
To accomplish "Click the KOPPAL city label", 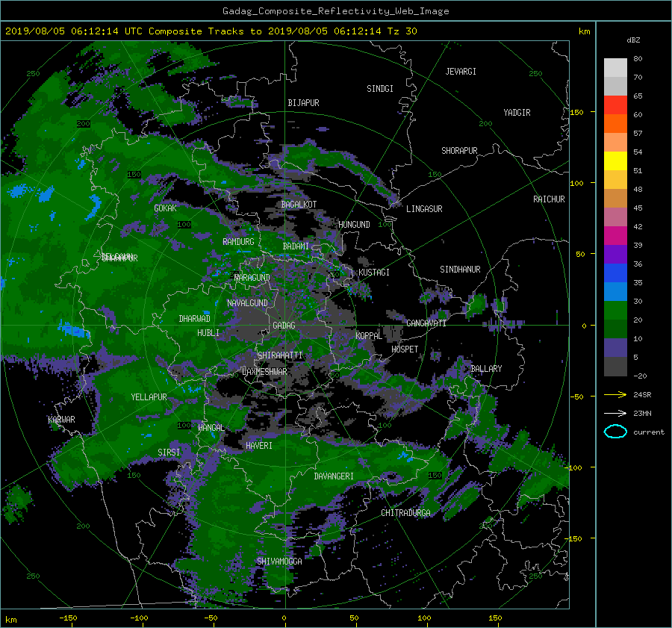I will pyautogui.click(x=369, y=336).
